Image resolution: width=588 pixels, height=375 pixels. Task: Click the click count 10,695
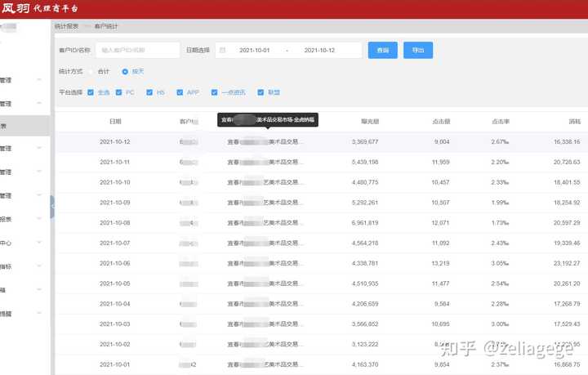click(x=440, y=324)
